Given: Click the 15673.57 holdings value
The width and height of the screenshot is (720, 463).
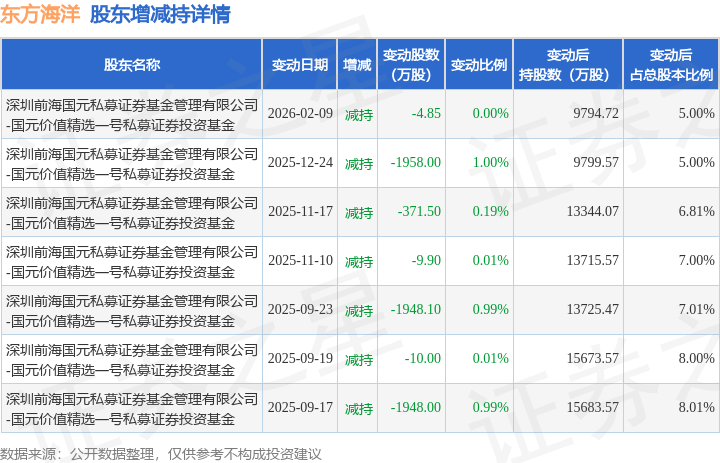Looking at the screenshot, I should click(x=593, y=358).
